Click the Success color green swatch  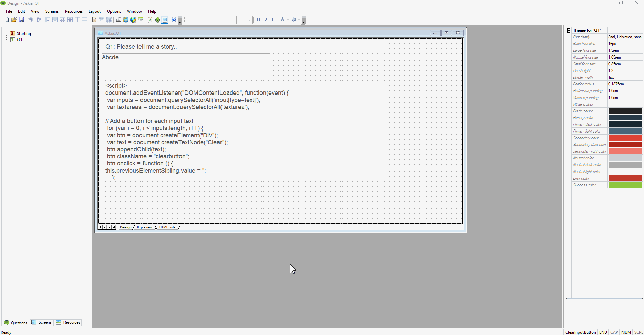click(x=626, y=185)
